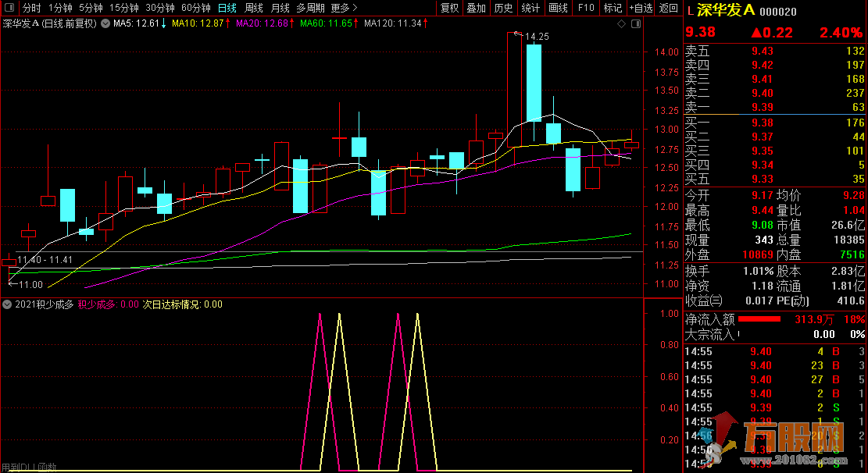Screen dimensions: 868x473
Task: Click the 叠加 overlay button
Action: pos(476,8)
